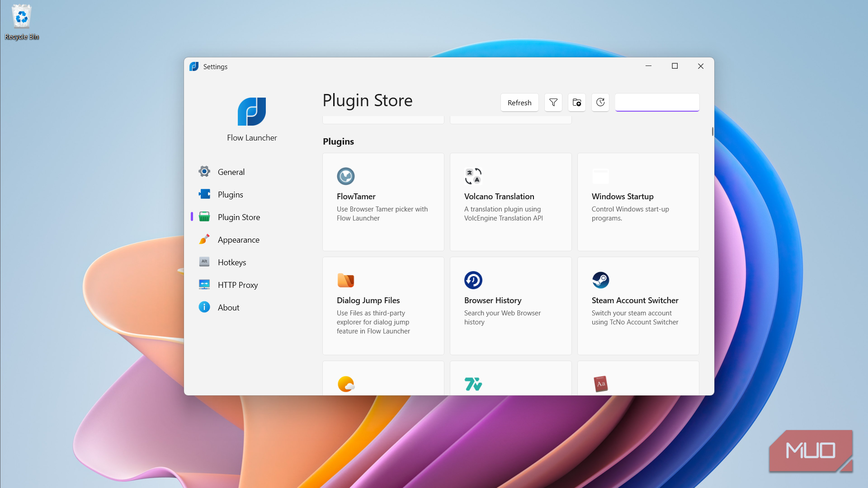Click the Flow Launcher logo in sidebar
Viewport: 868px width, 488px height.
[x=252, y=112]
